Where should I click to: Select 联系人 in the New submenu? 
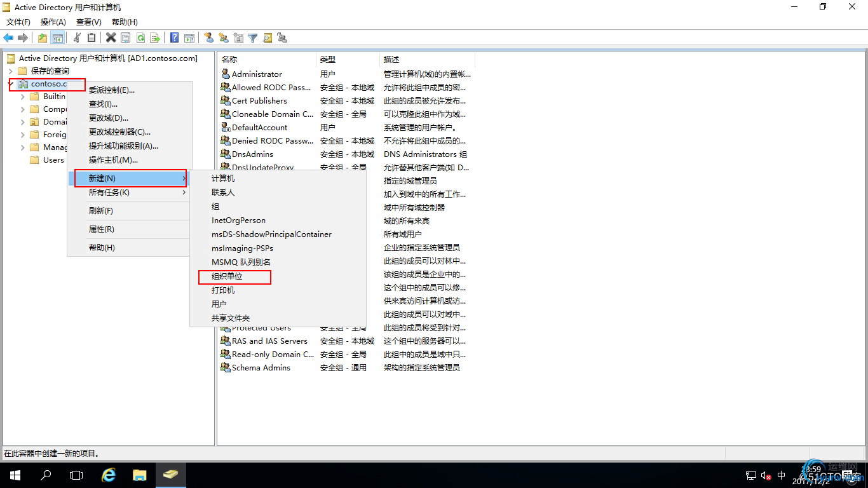pyautogui.click(x=278, y=193)
